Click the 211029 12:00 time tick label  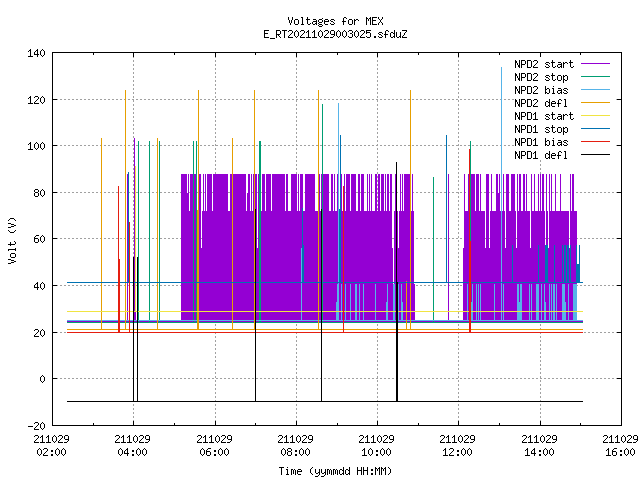click(x=457, y=446)
